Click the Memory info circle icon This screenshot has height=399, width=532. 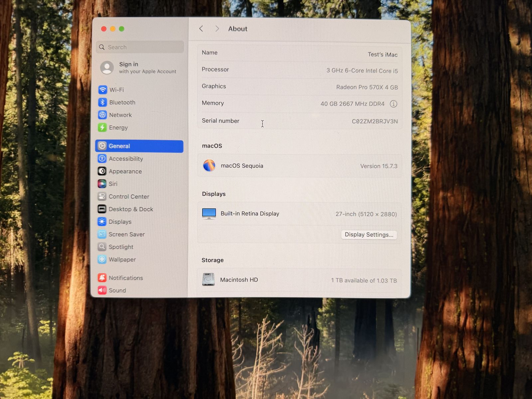coord(393,104)
